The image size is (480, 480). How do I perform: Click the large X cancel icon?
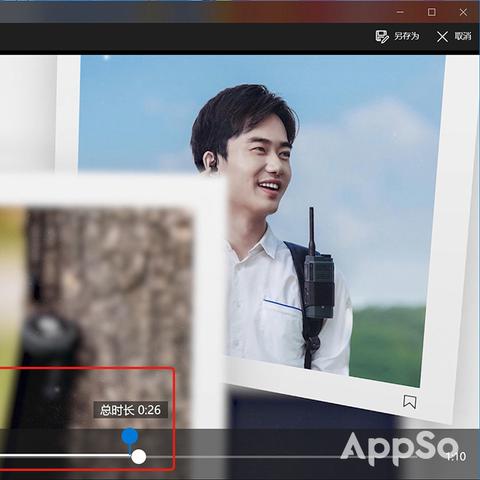click(442, 37)
